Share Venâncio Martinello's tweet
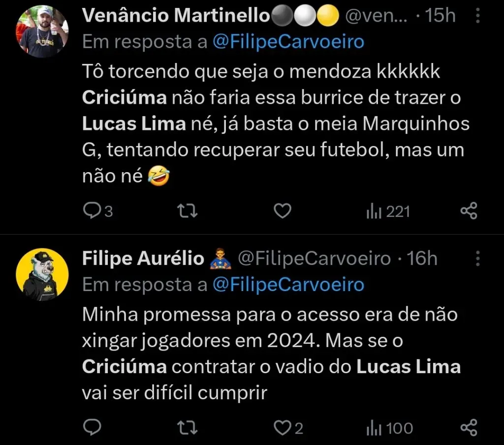The width and height of the screenshot is (504, 445). tap(469, 211)
